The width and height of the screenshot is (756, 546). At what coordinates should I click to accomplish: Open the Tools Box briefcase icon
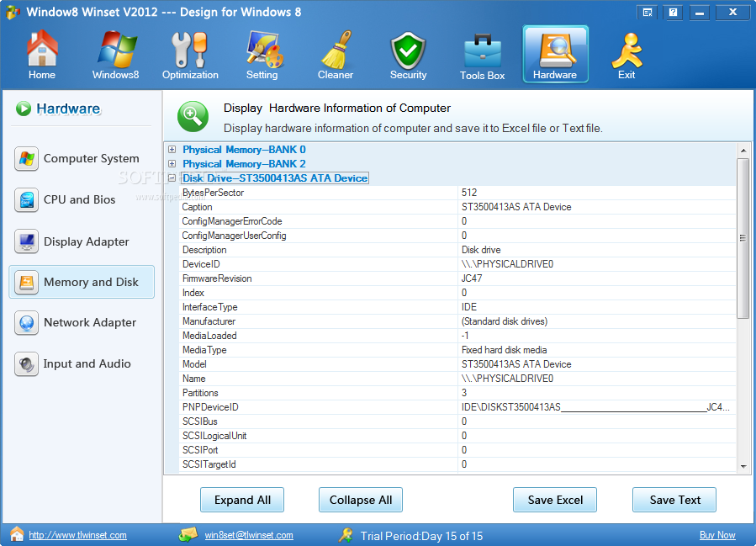point(483,51)
